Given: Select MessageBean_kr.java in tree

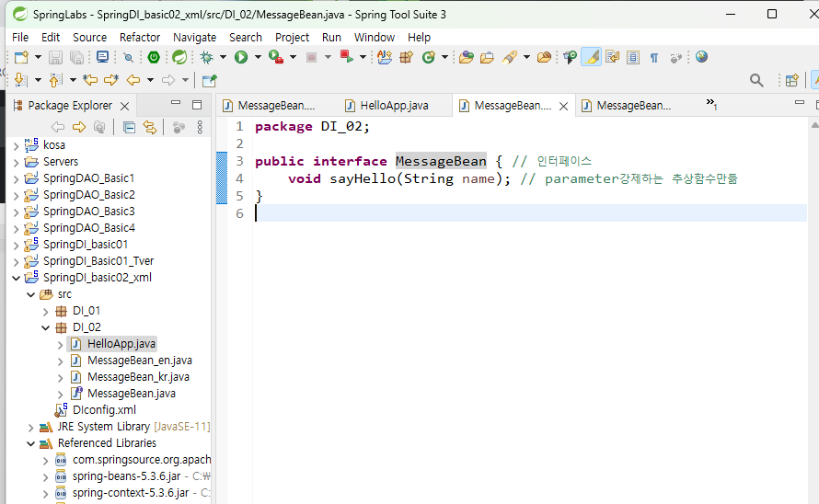Looking at the screenshot, I should point(138,377).
